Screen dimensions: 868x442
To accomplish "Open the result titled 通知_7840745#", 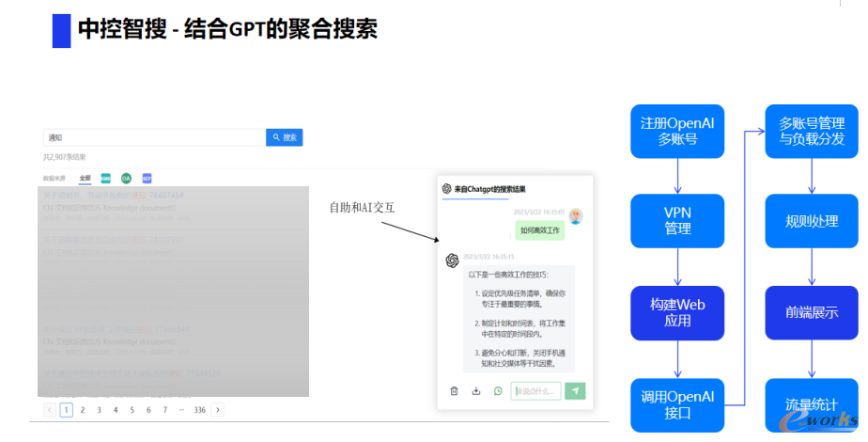I will pyautogui.click(x=114, y=196).
